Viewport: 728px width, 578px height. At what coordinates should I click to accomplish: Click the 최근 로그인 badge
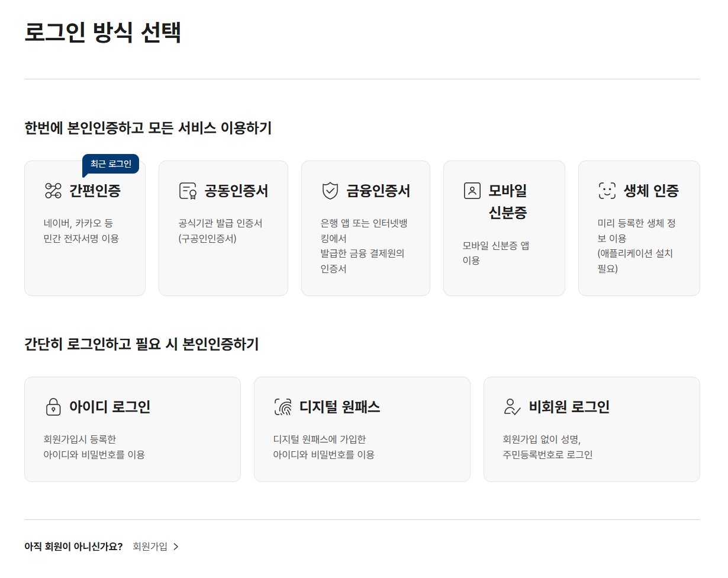111,164
